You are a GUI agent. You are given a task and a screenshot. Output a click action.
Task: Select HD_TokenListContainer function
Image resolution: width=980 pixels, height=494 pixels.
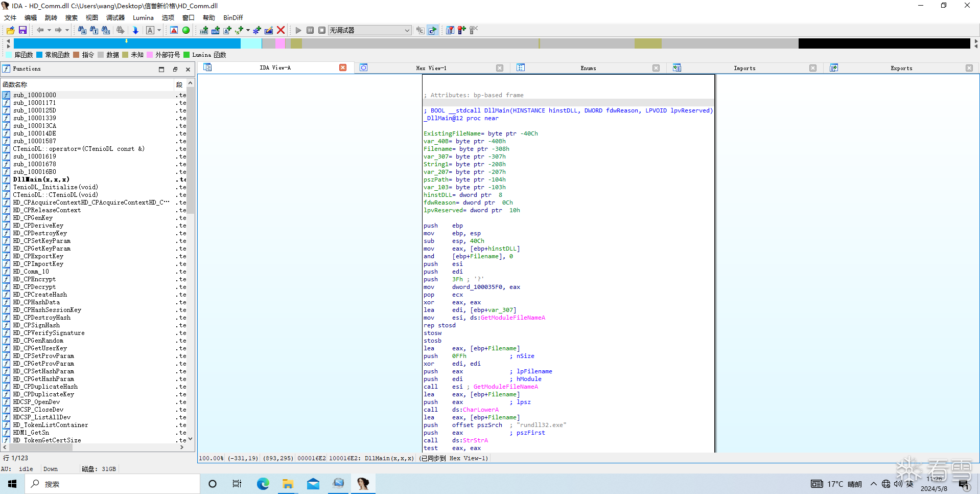point(51,425)
